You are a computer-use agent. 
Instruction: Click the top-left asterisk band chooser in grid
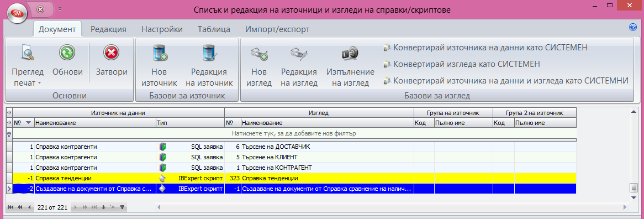pyautogui.click(x=9, y=112)
